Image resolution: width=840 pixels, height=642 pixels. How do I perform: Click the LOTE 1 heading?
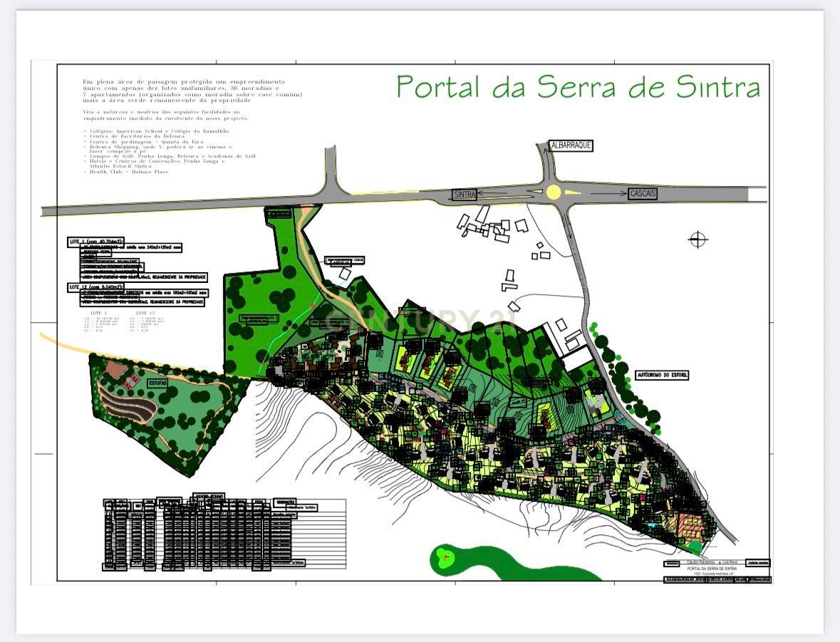(96, 242)
